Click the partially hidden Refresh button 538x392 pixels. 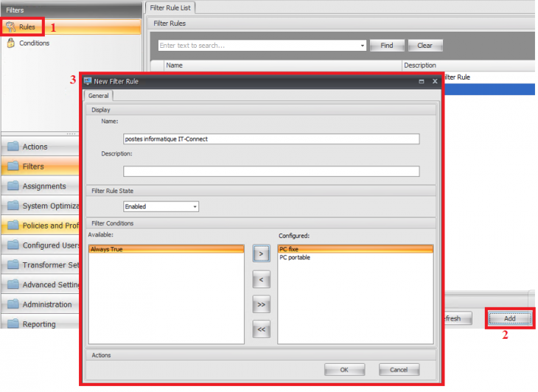tap(458, 318)
